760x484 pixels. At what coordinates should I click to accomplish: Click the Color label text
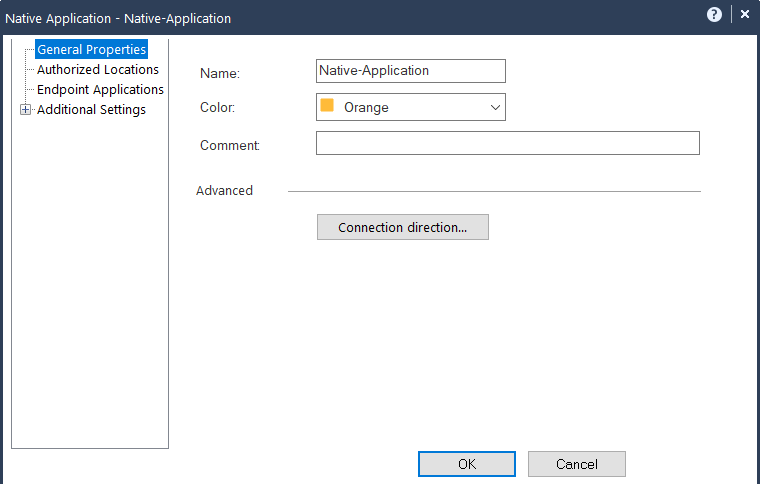pyautogui.click(x=218, y=107)
